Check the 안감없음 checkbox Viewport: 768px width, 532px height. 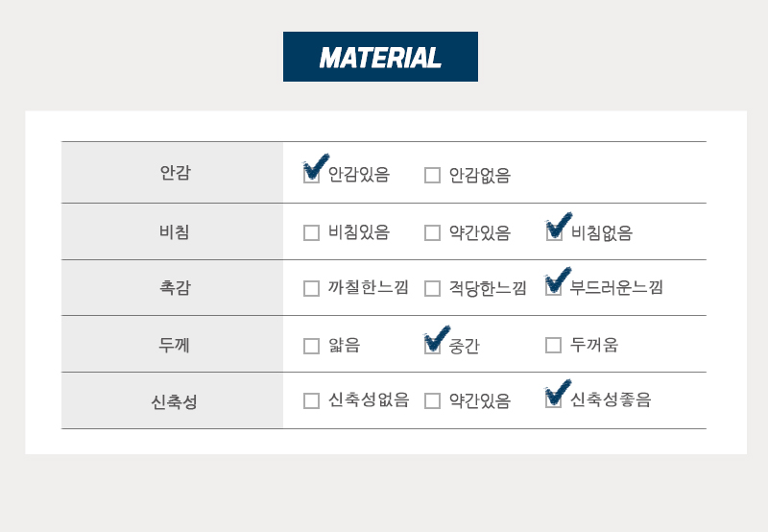[432, 175]
